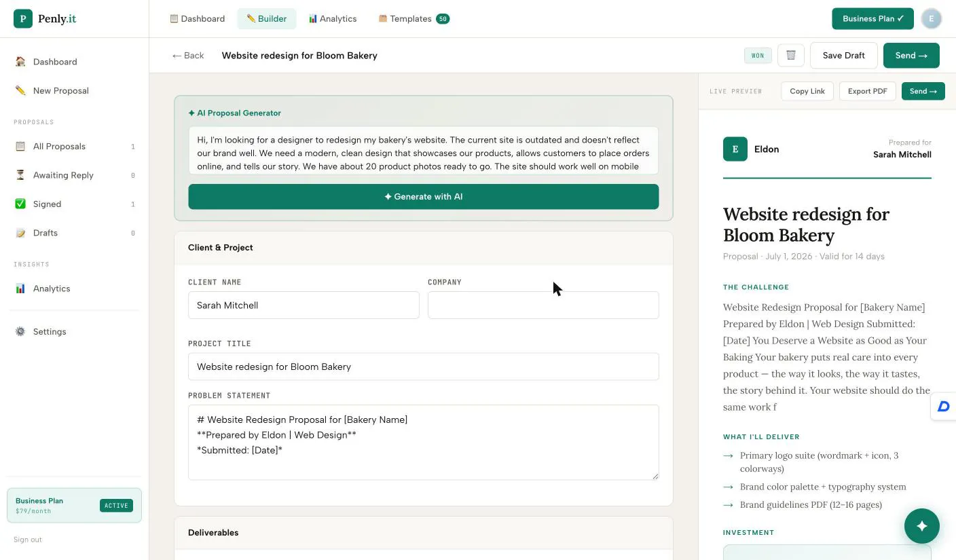Click the All Proposals sidebar icon

20,146
